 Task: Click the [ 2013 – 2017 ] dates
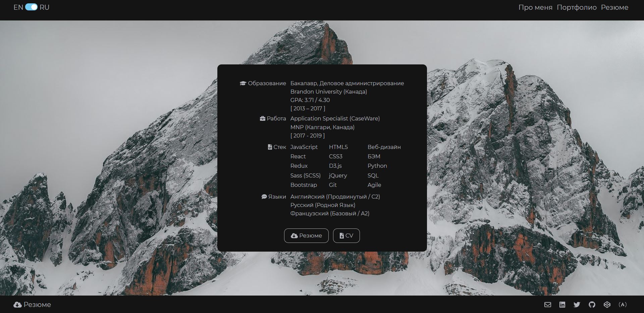tap(308, 108)
